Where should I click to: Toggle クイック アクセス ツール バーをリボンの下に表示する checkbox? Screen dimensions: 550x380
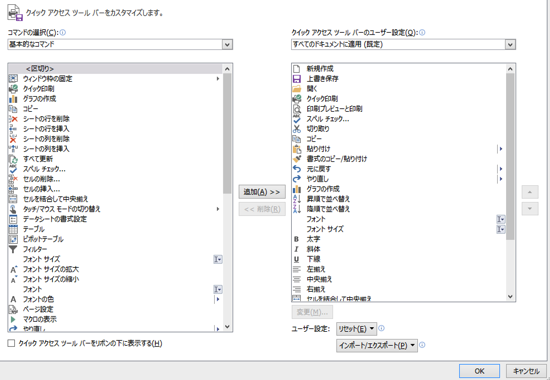tap(11, 343)
